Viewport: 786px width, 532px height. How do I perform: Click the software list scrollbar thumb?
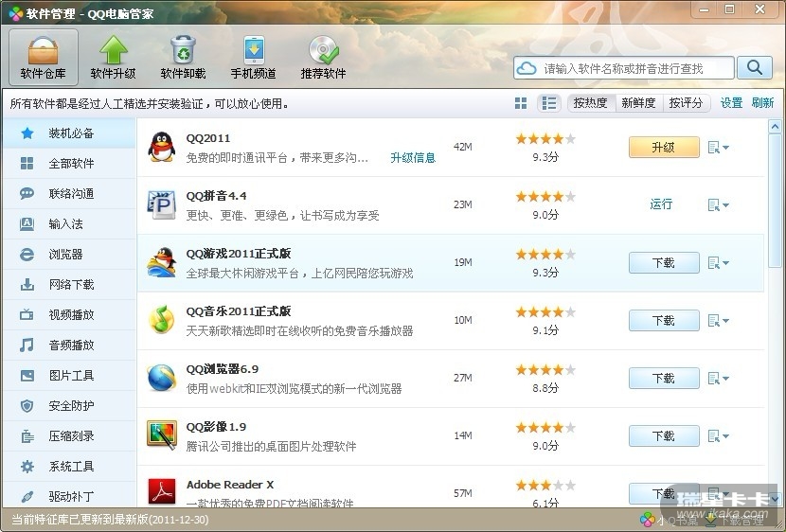click(x=775, y=202)
